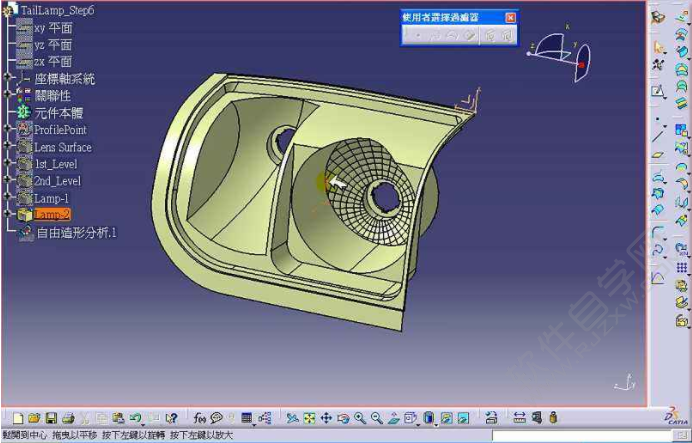
Task: Select the Corner curve tool
Action: pyautogui.click(x=658, y=231)
